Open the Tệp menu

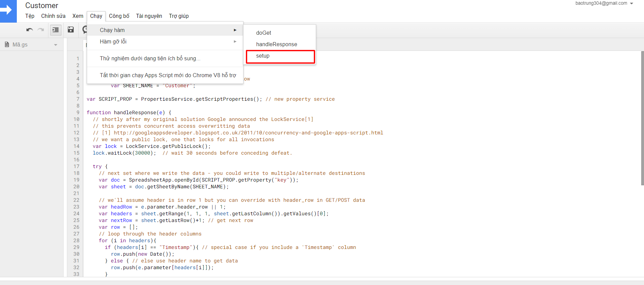point(30,16)
